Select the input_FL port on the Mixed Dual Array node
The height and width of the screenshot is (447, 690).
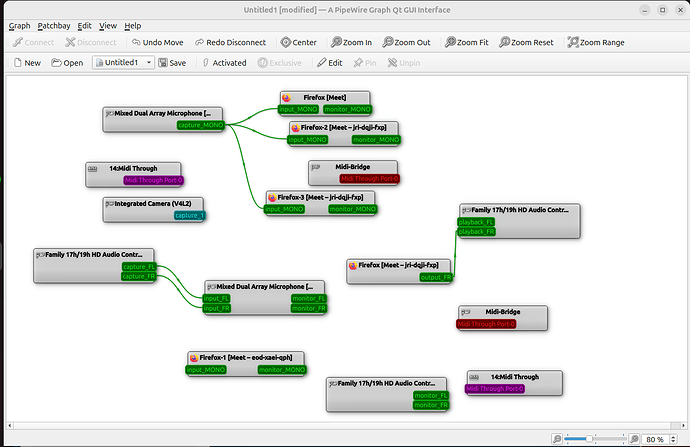pos(217,299)
